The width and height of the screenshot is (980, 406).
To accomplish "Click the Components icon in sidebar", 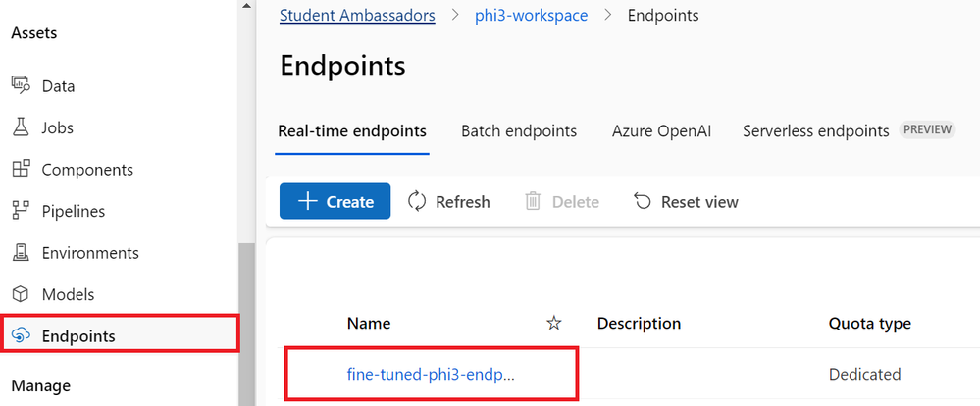I will coord(21,170).
